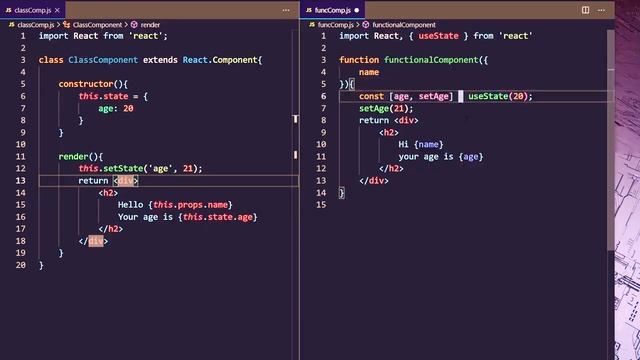Image resolution: width=640 pixels, height=360 pixels.
Task: Click 'setAge(21);' on line 7
Action: point(386,109)
